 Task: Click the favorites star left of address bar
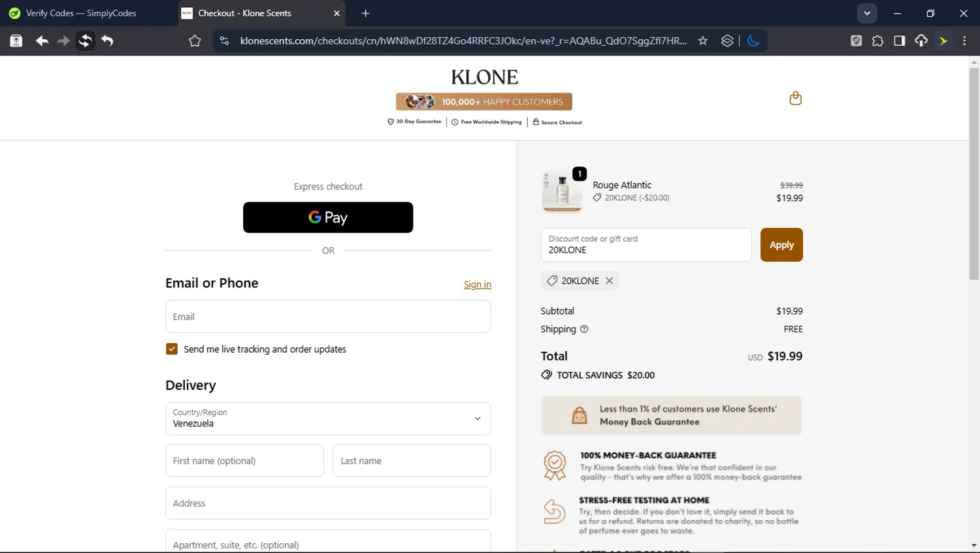(x=195, y=40)
